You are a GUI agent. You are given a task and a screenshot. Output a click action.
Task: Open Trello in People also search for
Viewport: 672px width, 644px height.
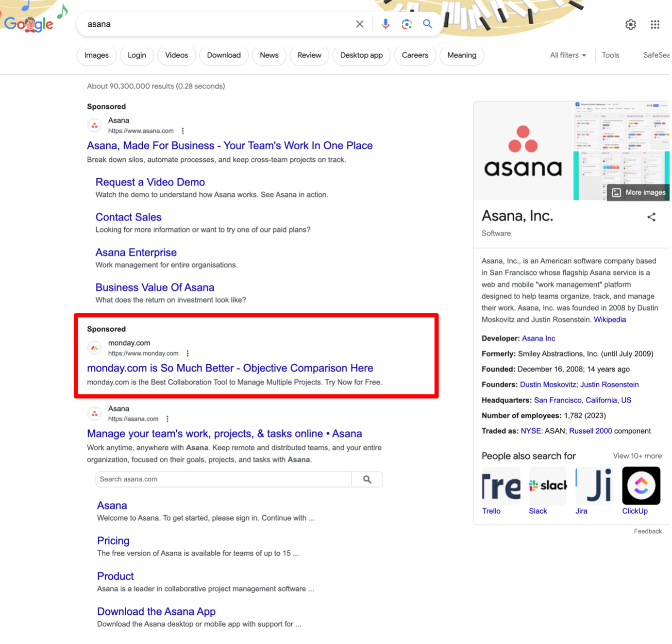(501, 491)
